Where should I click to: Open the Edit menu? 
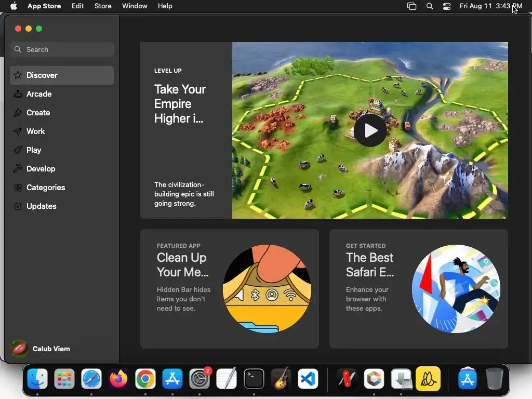tap(78, 6)
